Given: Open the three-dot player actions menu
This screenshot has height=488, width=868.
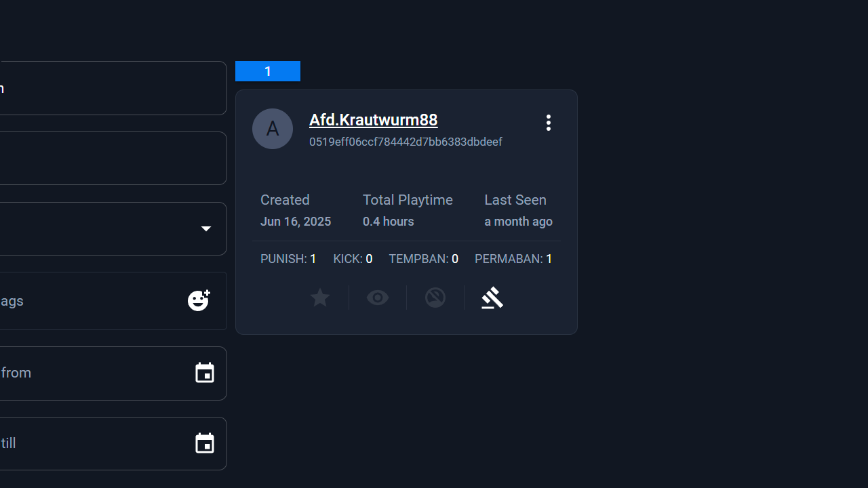Looking at the screenshot, I should click(548, 123).
